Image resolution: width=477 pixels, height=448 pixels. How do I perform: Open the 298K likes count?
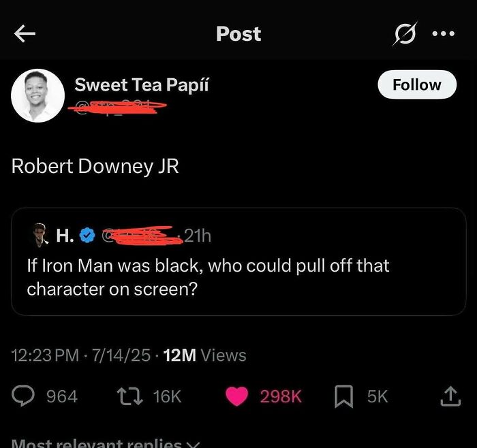(x=280, y=396)
